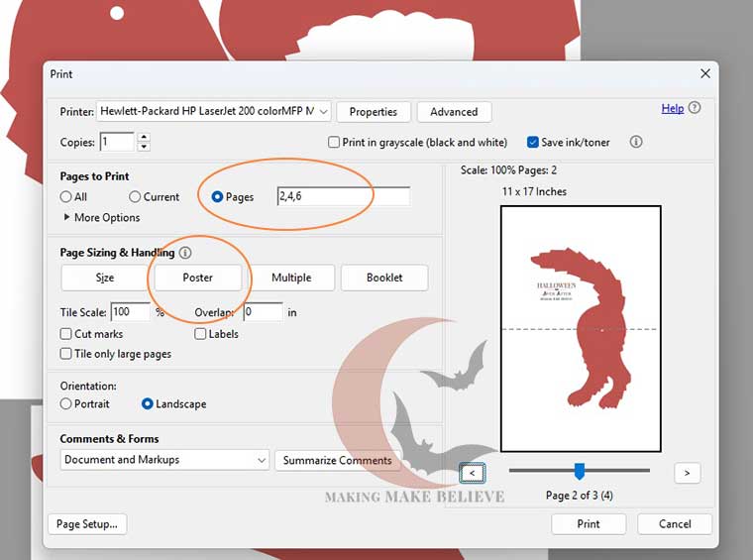Select the Size sizing option
The image size is (753, 560).
[105, 278]
